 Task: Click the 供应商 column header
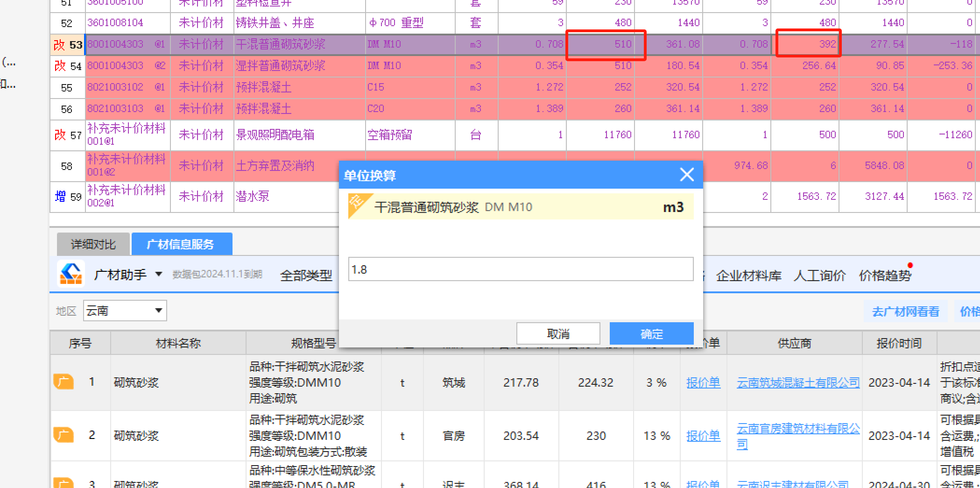pos(794,343)
